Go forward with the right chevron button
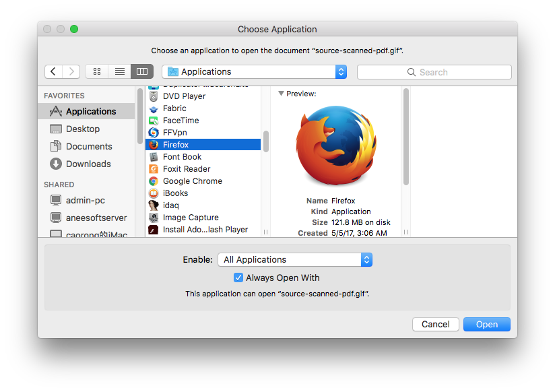Image resolution: width=555 pixels, height=392 pixels. point(71,71)
